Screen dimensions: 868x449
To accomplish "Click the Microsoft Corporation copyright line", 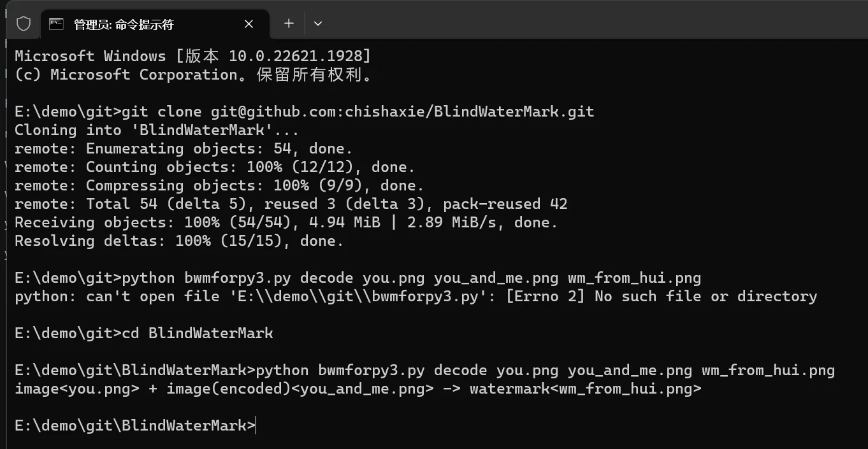I will 194,75.
